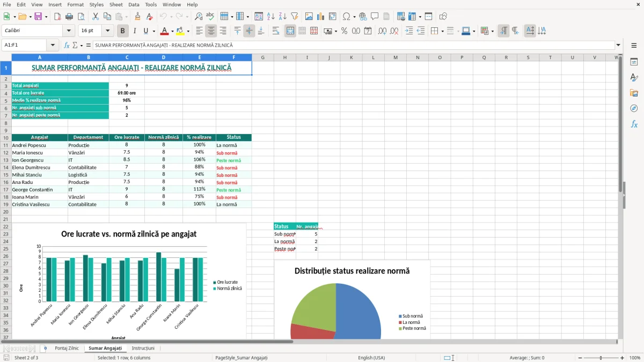Open the Font Size dropdown
The width and height of the screenshot is (644, 362).
tap(108, 31)
